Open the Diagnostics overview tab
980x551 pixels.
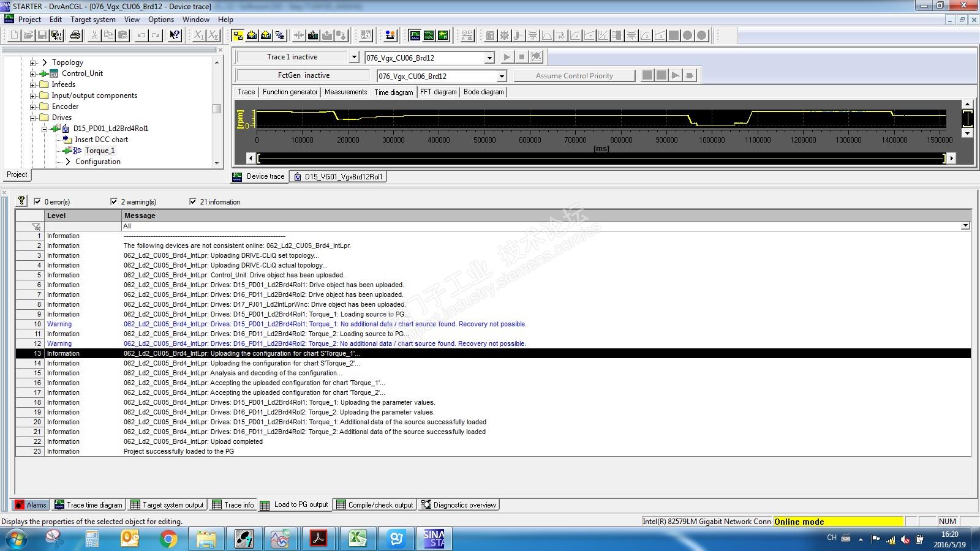pos(459,505)
